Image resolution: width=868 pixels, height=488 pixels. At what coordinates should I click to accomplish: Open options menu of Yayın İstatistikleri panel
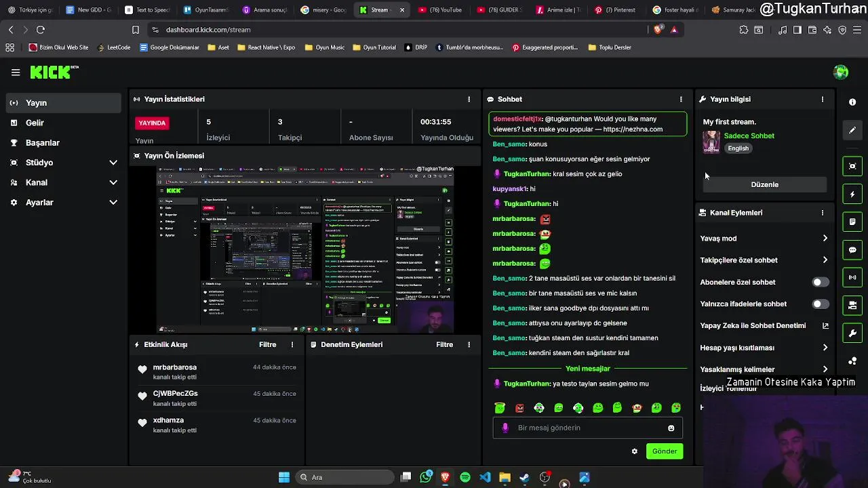(x=469, y=99)
